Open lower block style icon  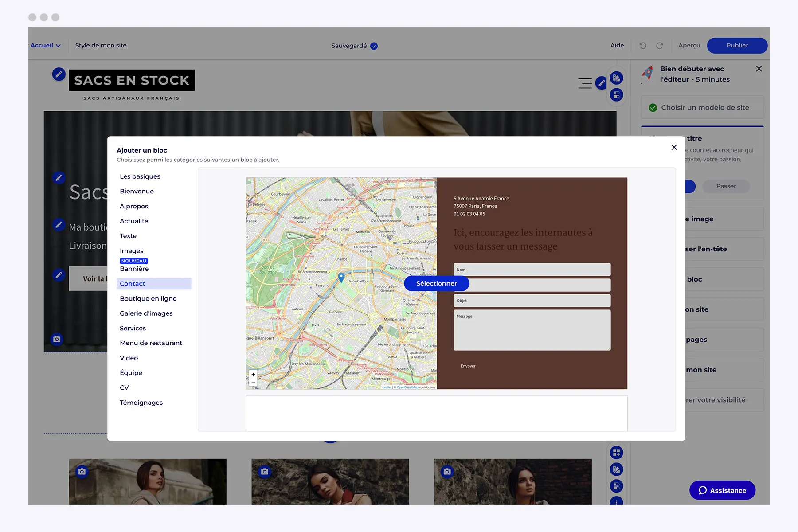[x=616, y=469]
